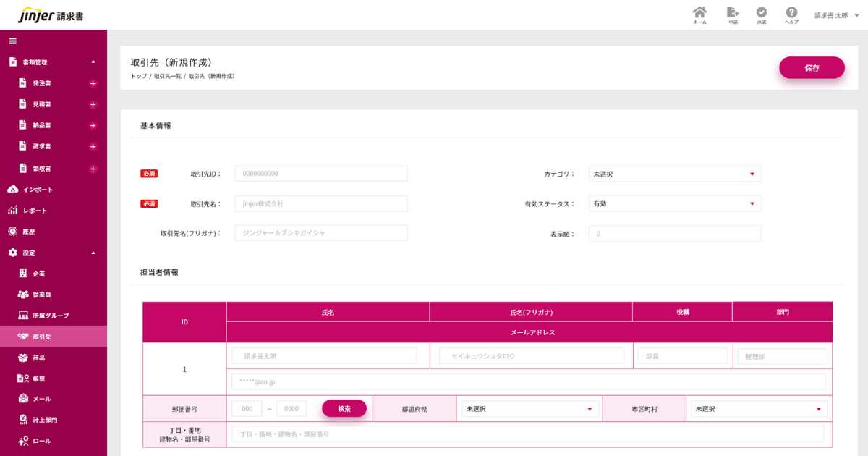
Task: Click the 取引先ID input field
Action: click(x=320, y=174)
